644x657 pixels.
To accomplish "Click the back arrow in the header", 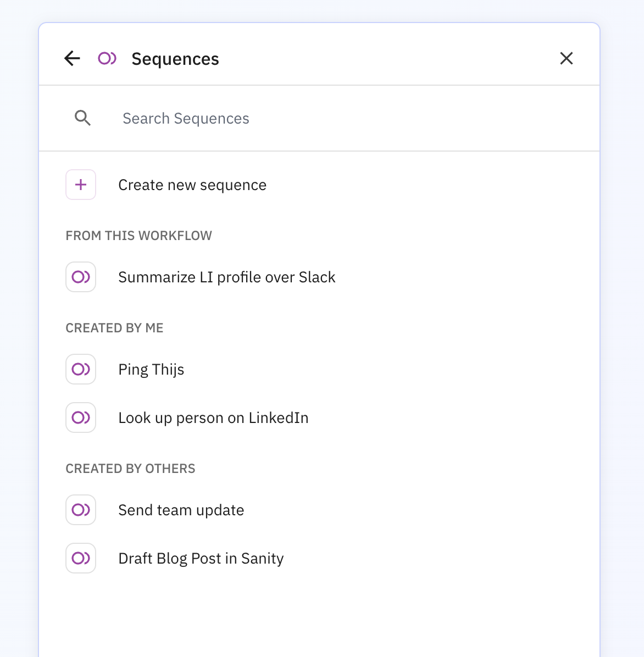I will click(x=72, y=58).
